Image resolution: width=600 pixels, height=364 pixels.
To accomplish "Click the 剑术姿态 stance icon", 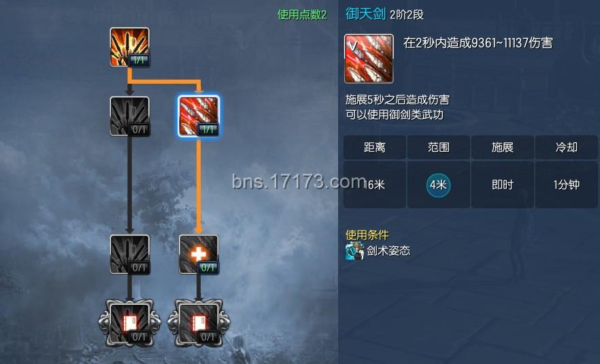I will coord(354,251).
